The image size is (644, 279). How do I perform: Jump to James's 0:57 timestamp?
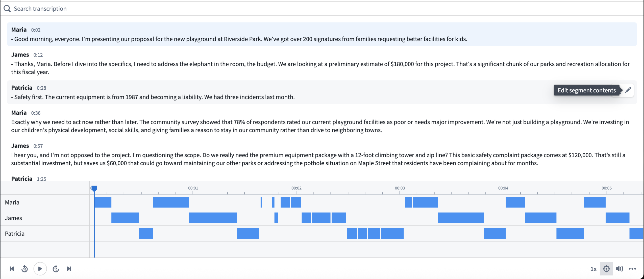click(x=38, y=146)
